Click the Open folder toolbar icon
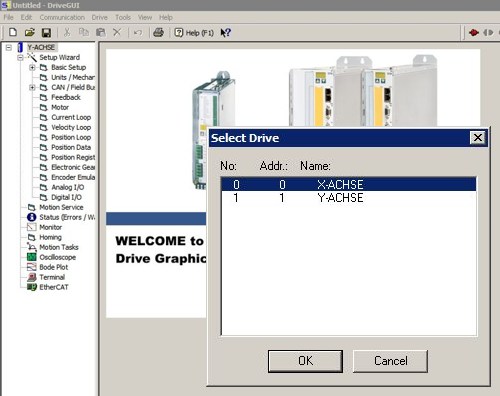 coord(30,32)
